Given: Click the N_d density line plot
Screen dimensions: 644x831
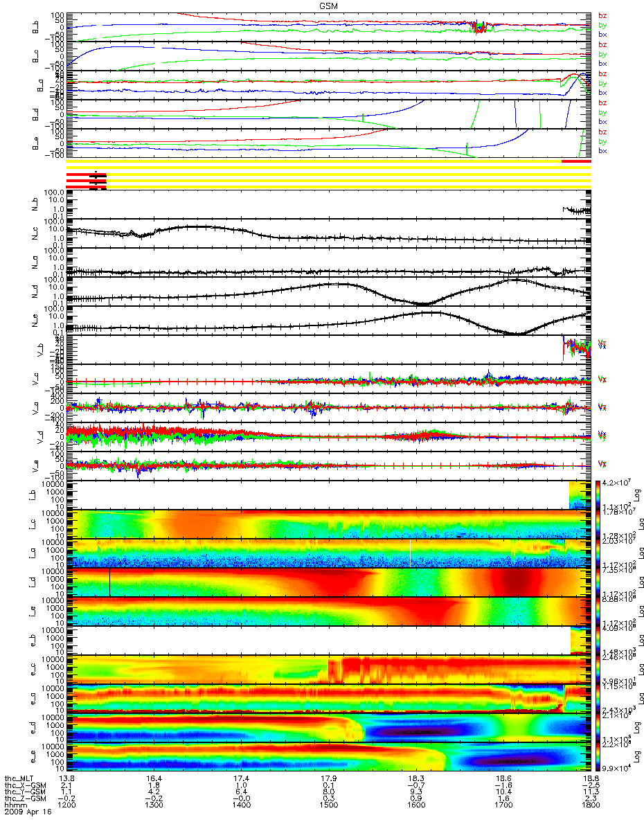Looking at the screenshot, I should coord(328,291).
